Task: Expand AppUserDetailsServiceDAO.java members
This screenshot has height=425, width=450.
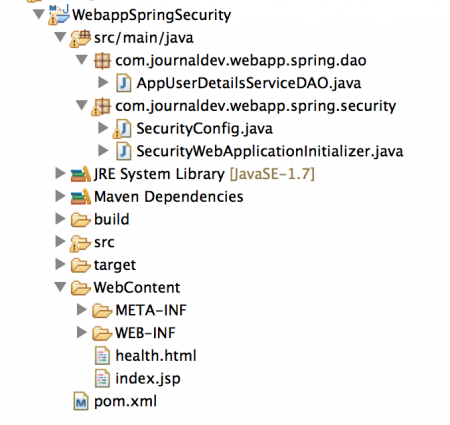Action: (x=103, y=82)
